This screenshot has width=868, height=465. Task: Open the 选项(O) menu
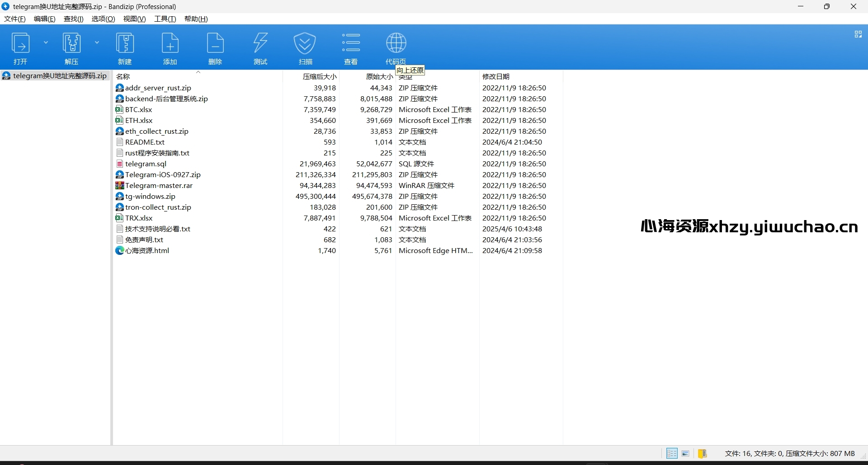(103, 19)
